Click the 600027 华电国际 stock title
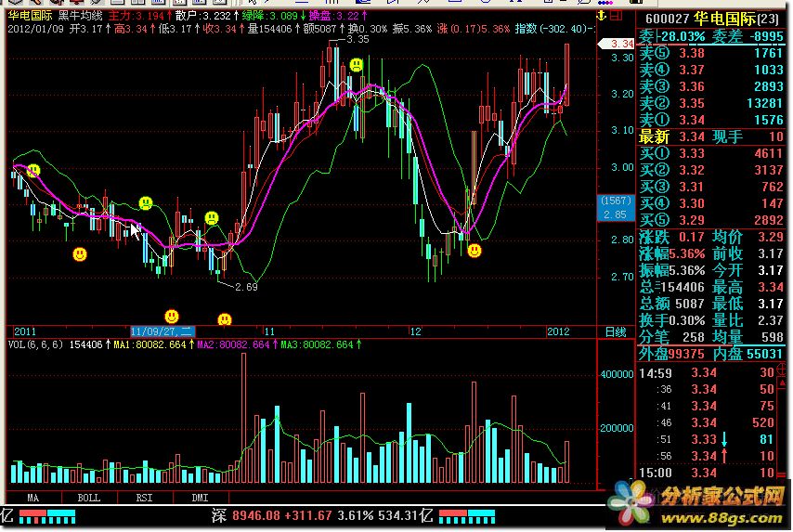The width and height of the screenshot is (793, 532). point(712,19)
